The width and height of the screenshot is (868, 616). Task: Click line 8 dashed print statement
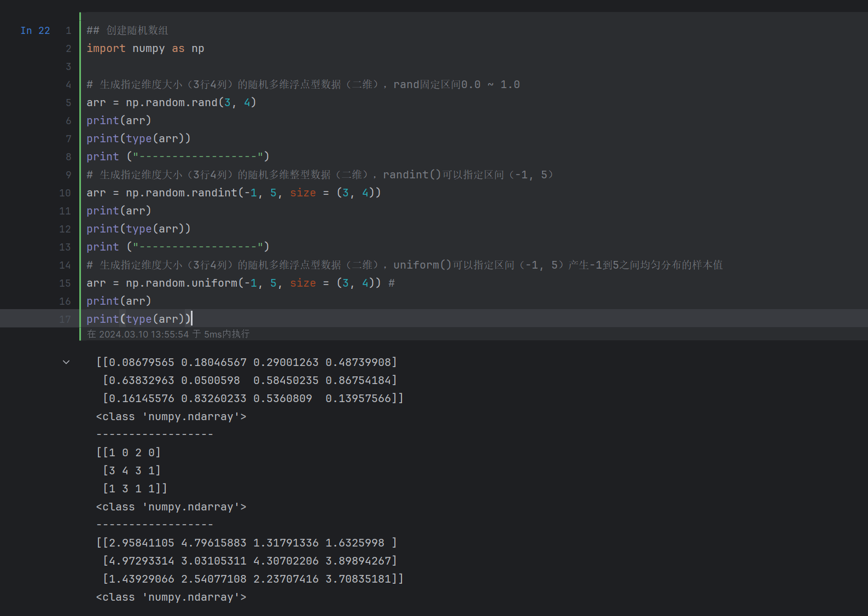tap(178, 157)
